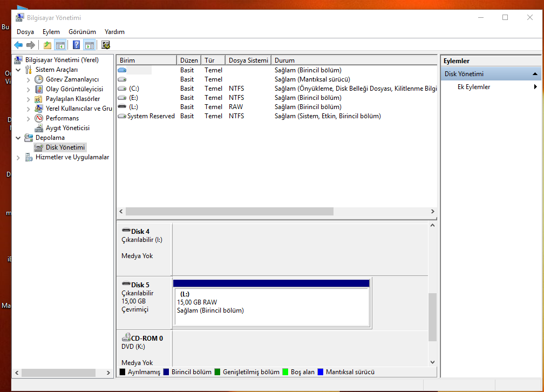Viewport: 544px width, 392px height.
Task: Click the (E:) volume drive icon
Action: point(122,98)
